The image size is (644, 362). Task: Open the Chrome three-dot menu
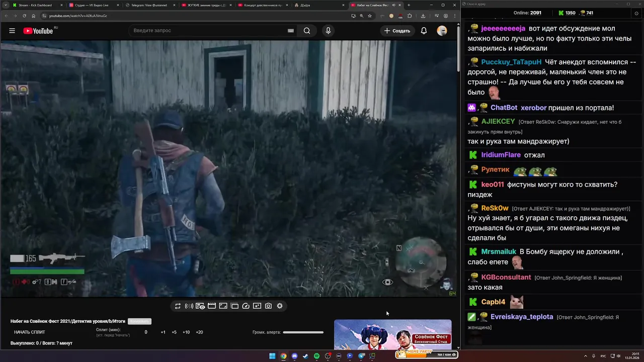pyautogui.click(x=455, y=16)
